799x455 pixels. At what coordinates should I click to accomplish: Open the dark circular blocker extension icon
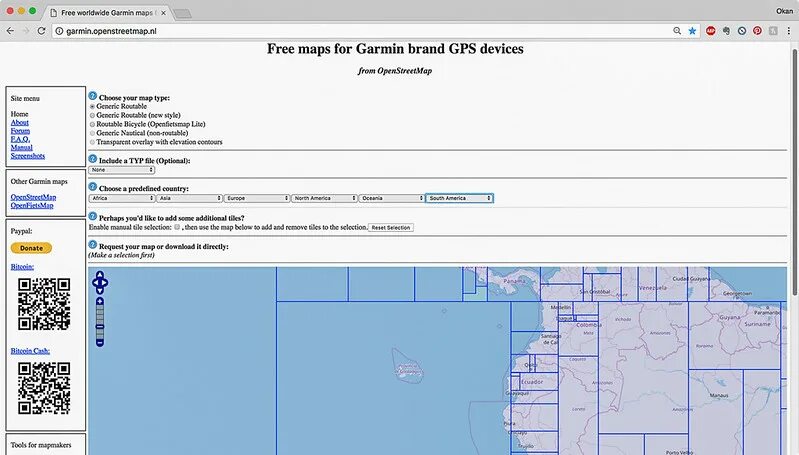coord(742,31)
